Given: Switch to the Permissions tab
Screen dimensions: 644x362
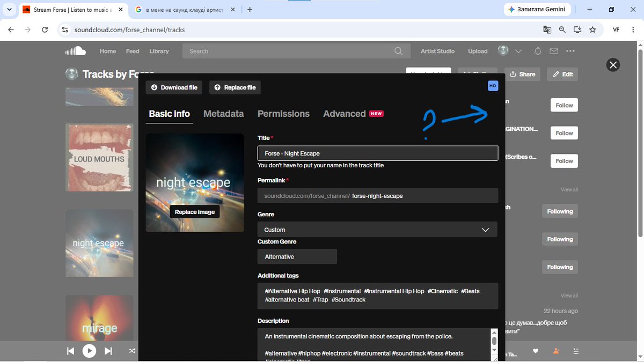Looking at the screenshot, I should (x=283, y=114).
